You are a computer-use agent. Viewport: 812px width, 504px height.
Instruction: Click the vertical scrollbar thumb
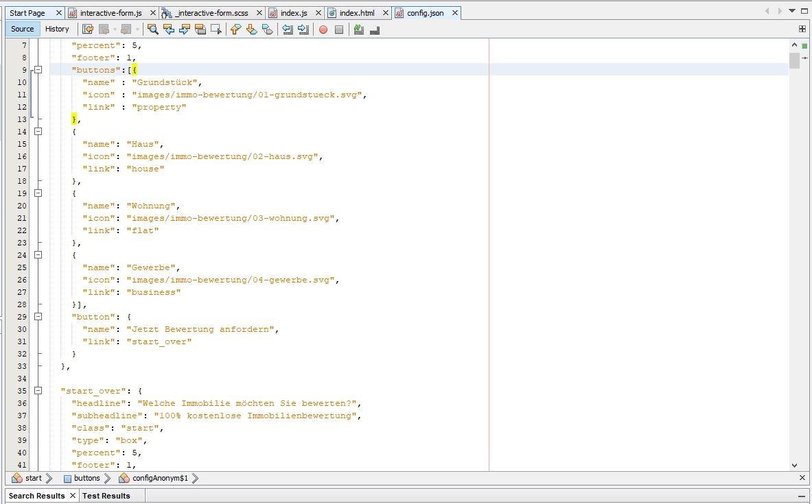click(x=794, y=60)
